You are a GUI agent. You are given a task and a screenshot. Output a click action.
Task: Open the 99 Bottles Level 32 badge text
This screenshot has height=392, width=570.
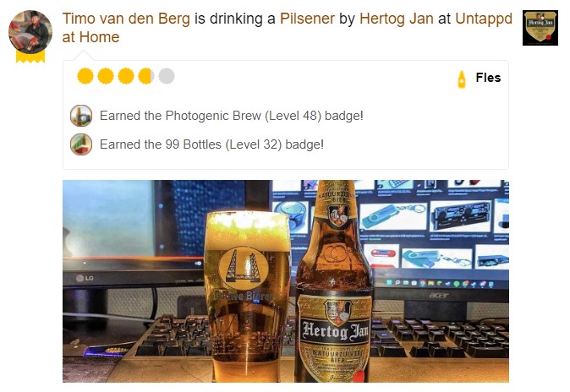(211, 144)
